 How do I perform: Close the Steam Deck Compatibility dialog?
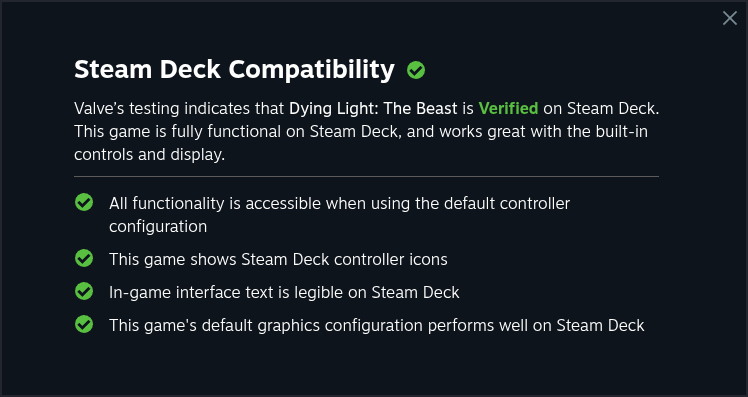tap(729, 18)
